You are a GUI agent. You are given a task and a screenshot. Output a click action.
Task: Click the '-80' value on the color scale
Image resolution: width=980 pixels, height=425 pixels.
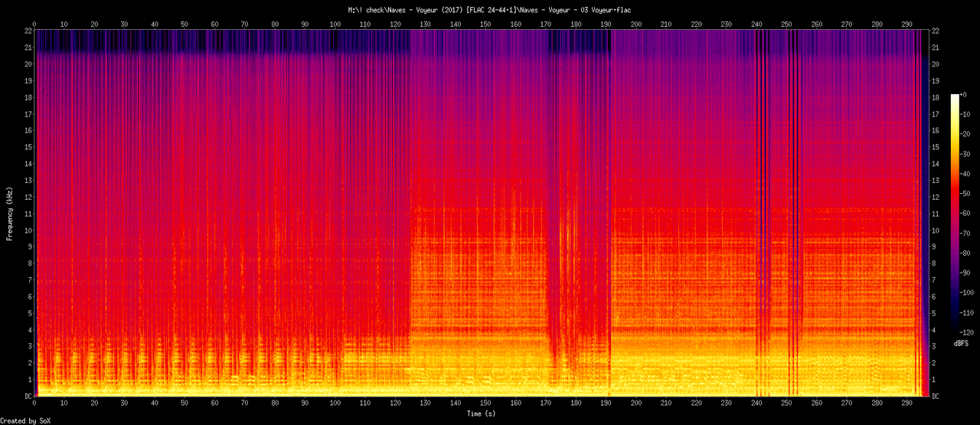tap(966, 253)
